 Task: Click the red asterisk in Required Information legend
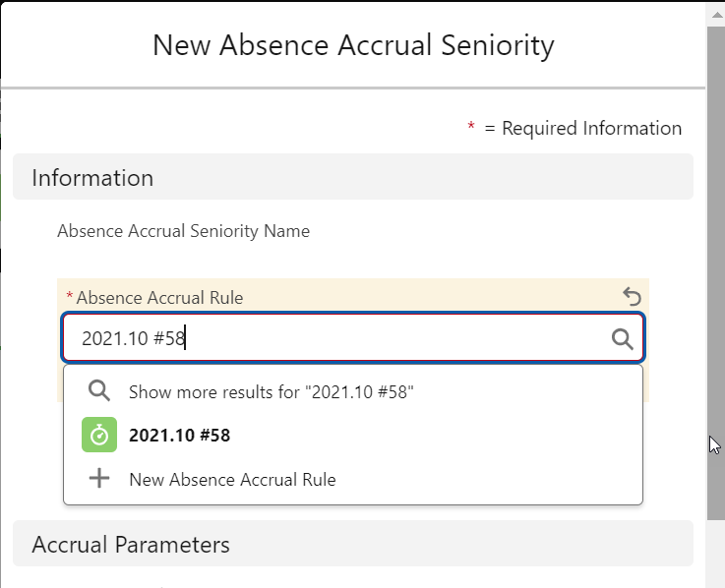point(471,128)
